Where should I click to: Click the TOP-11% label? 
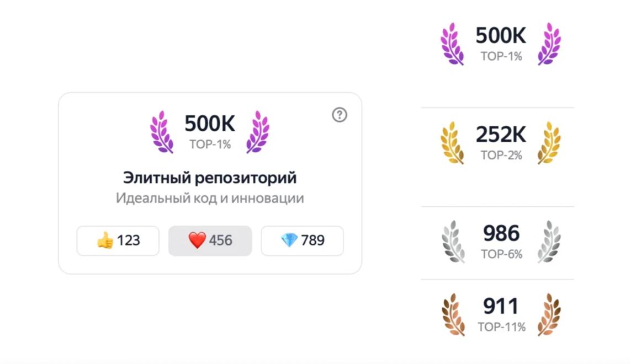coord(501,326)
